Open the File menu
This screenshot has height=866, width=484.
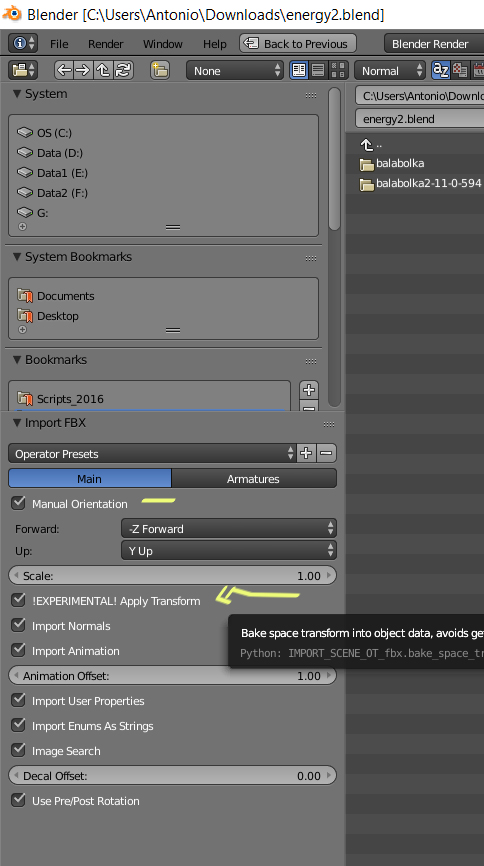[59, 44]
